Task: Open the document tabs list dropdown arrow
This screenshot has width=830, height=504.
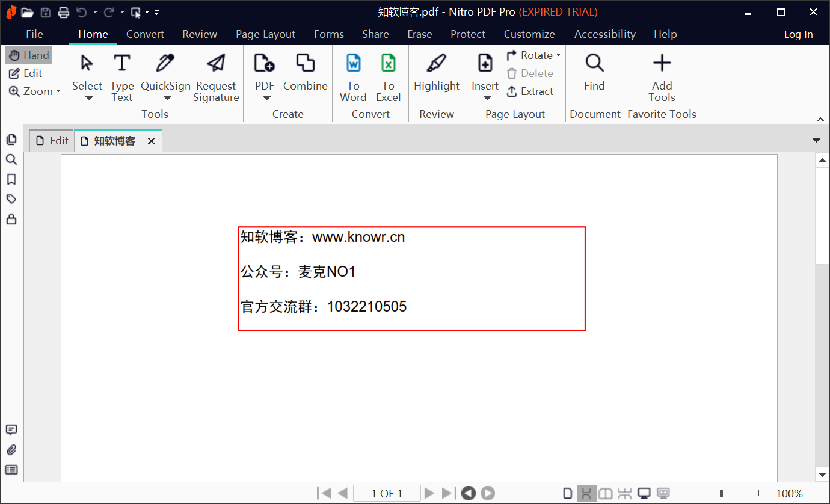Action: point(816,141)
